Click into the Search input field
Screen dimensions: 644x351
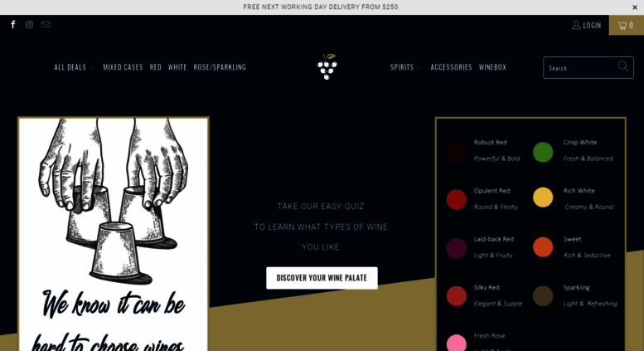pos(588,68)
